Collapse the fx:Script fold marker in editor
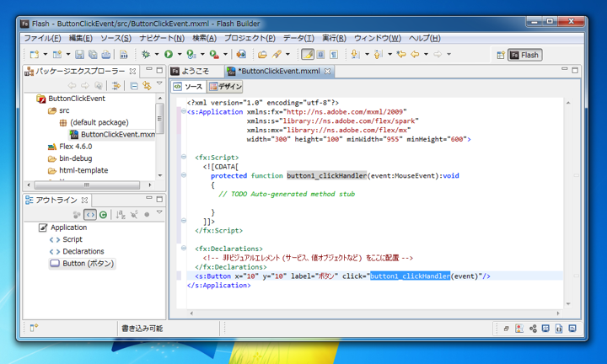Viewport: 607px width, 364px height. pos(184,157)
